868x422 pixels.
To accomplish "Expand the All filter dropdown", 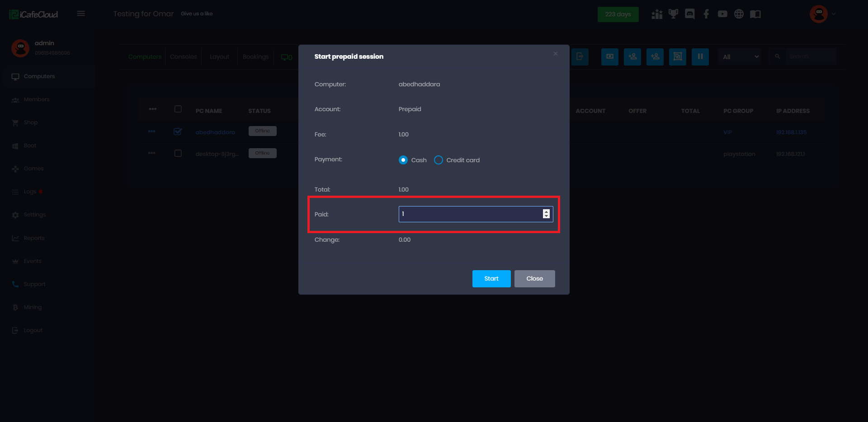I will (x=740, y=57).
